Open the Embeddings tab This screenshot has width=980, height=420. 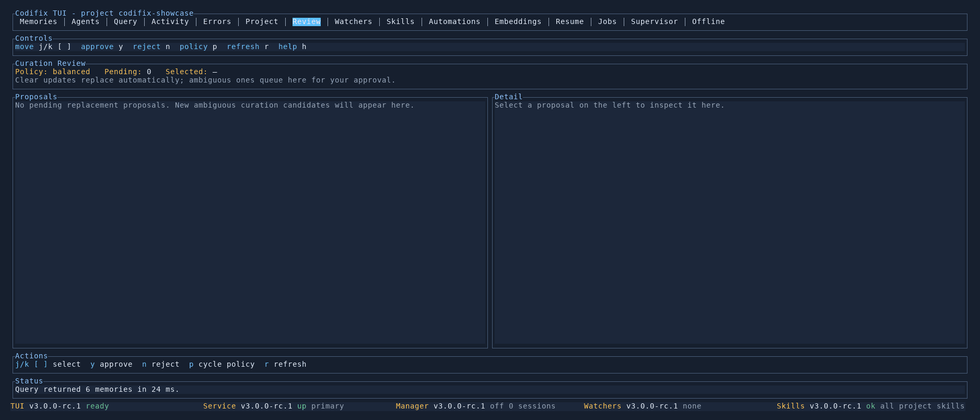(x=518, y=21)
